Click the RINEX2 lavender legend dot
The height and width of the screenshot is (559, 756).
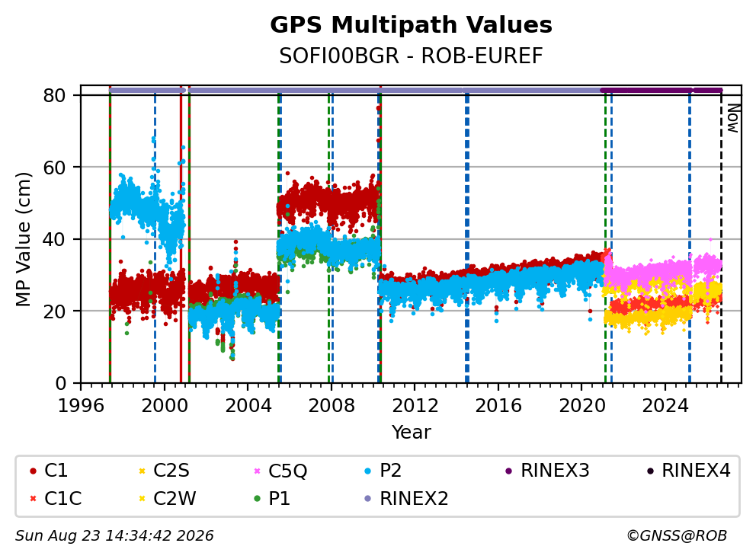[368, 498]
